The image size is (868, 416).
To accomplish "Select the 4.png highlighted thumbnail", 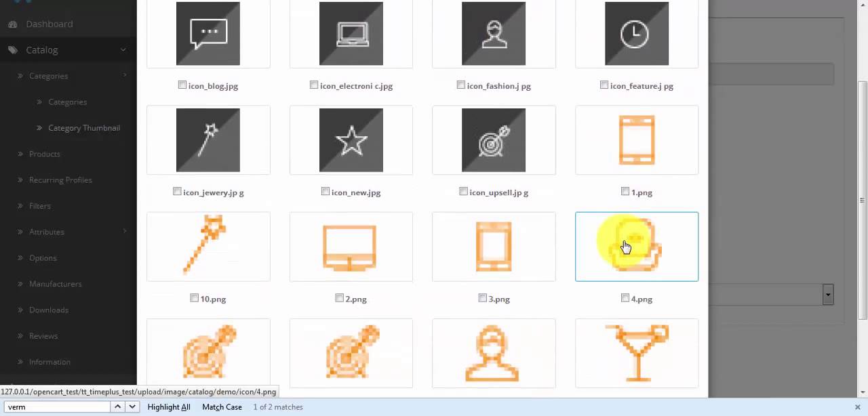I will [x=637, y=247].
